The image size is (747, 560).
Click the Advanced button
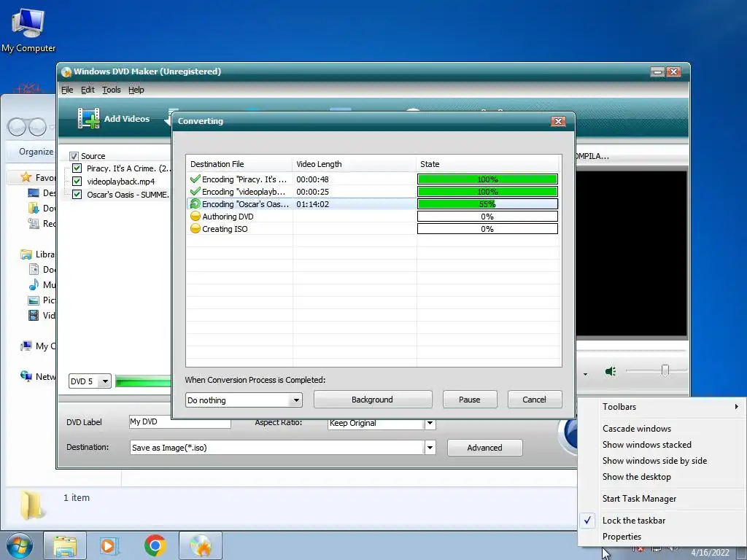[484, 448]
